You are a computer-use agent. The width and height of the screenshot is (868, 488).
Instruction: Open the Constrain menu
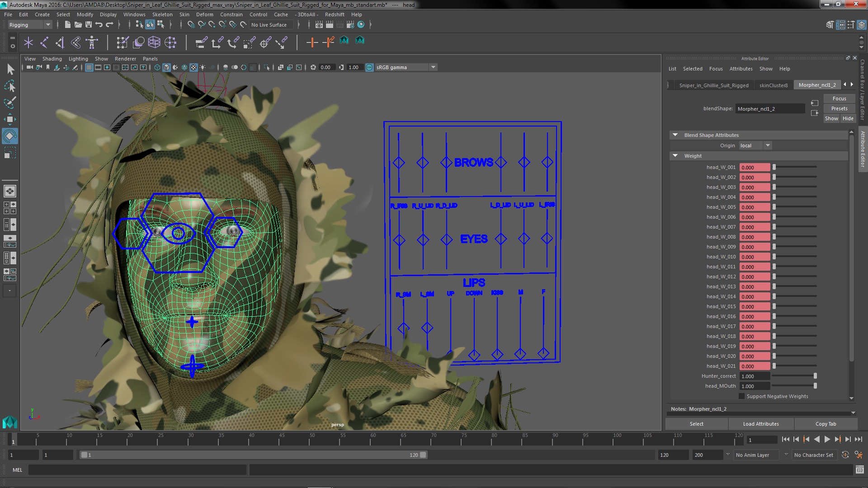pos(231,14)
